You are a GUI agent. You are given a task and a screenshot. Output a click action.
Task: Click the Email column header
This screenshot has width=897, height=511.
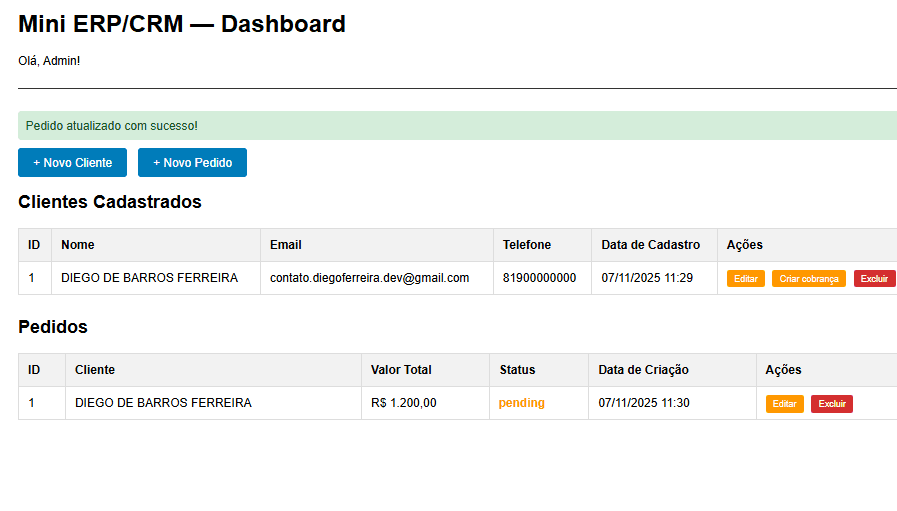286,245
